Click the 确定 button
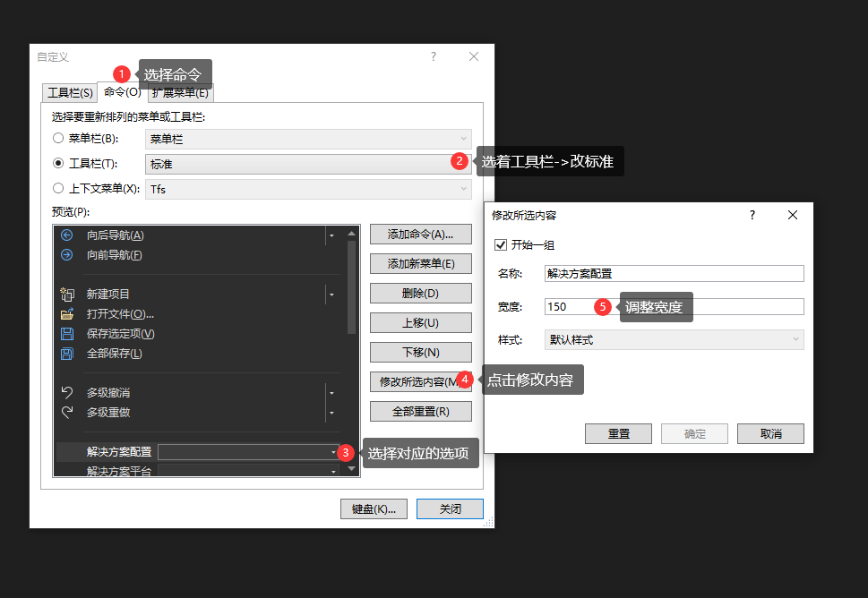868x598 pixels. pos(695,433)
